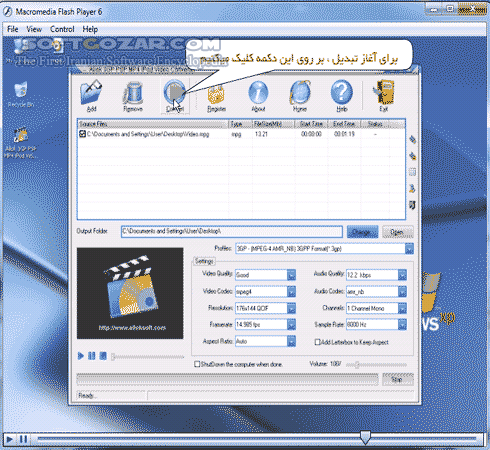
Task: Open the Control menu
Action: [62, 29]
